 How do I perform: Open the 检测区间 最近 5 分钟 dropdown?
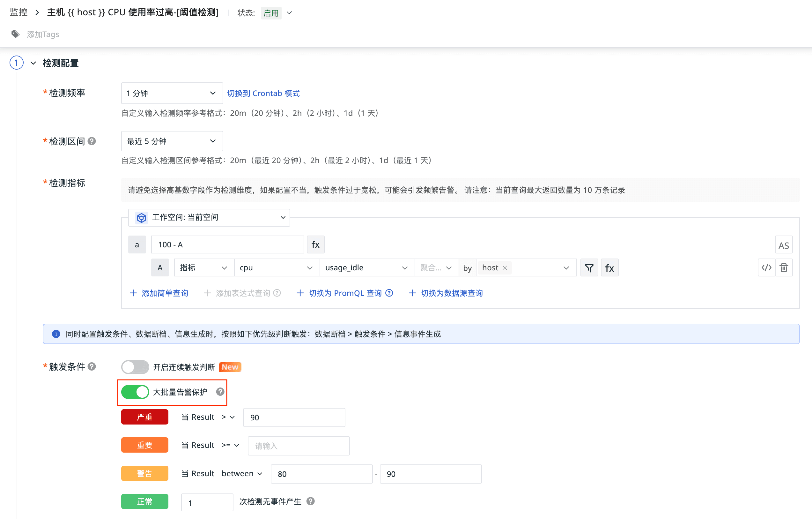click(x=172, y=141)
